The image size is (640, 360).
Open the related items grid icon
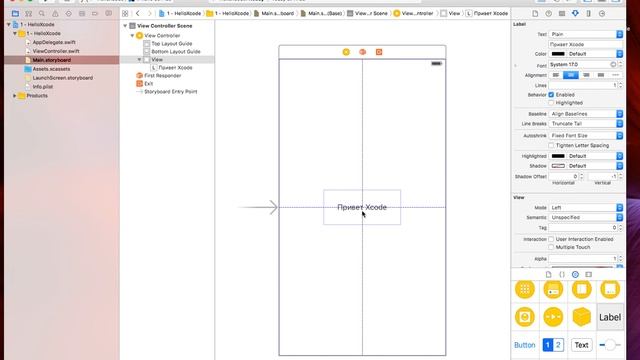pyautogui.click(x=125, y=13)
